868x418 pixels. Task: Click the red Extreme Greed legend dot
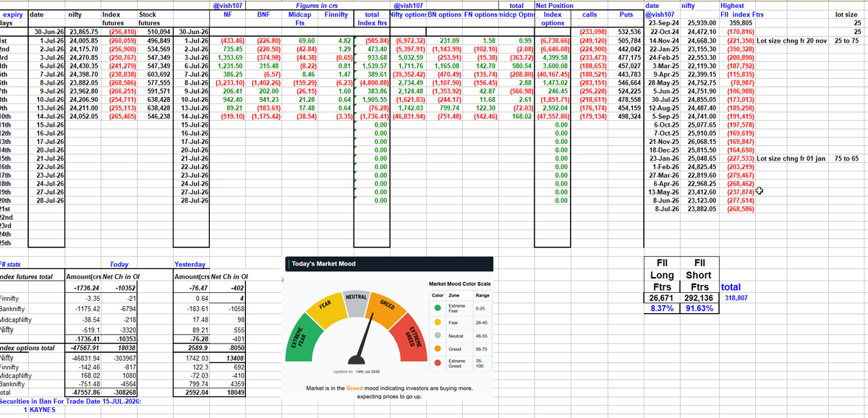tap(438, 362)
